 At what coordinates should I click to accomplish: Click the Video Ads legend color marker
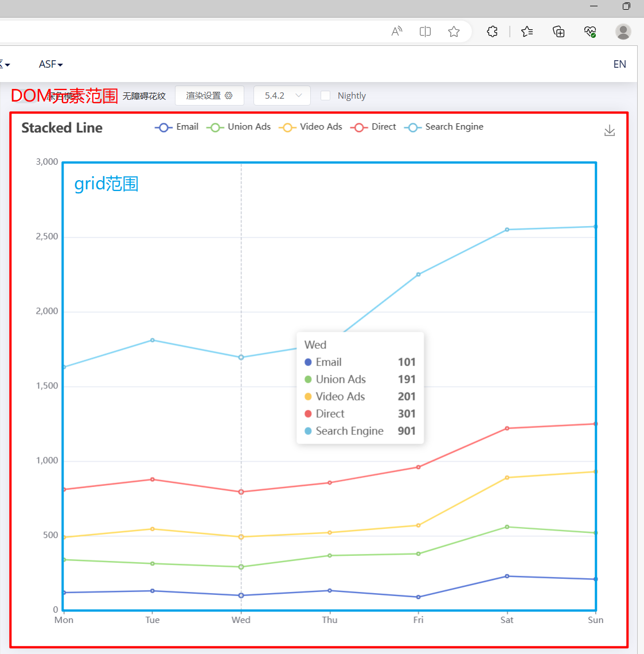(x=287, y=127)
